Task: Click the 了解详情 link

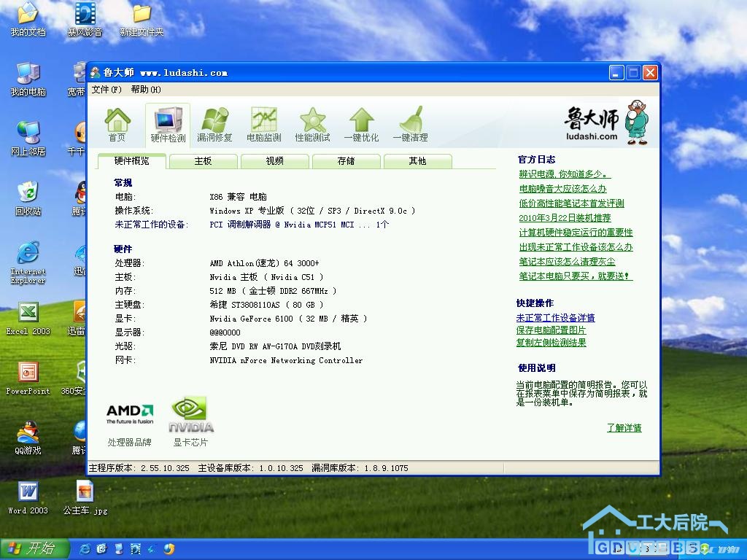Action: (x=624, y=428)
